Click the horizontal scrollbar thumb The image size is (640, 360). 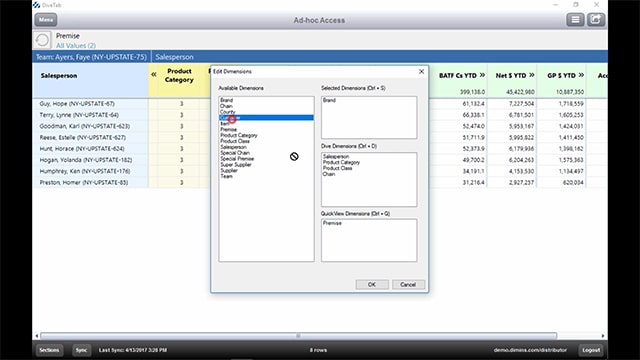click(298, 336)
